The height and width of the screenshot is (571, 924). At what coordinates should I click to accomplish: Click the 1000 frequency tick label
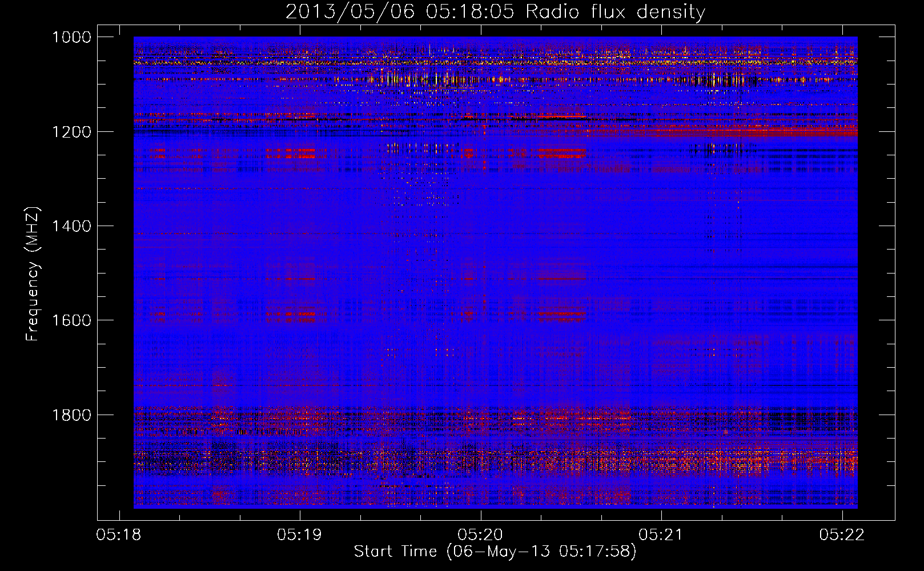coord(71,37)
